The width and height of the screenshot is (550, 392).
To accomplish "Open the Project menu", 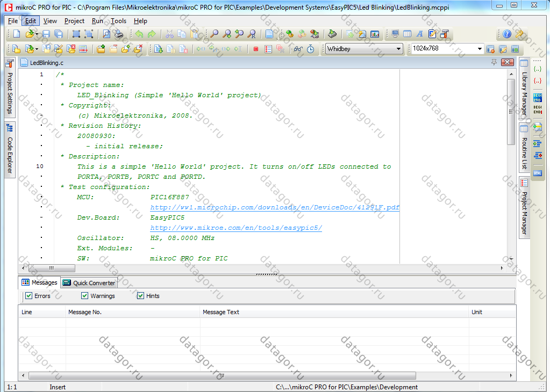I will 74,21.
